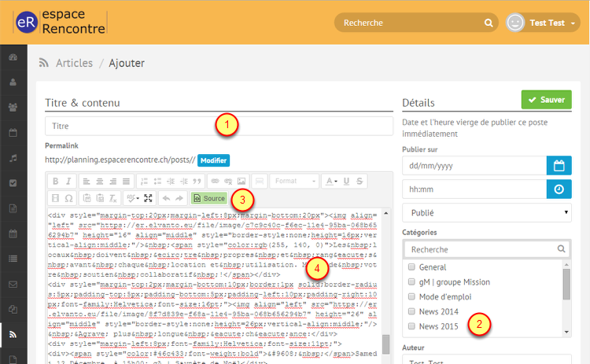Click the music note sidebar icon
590x364 pixels.
pyautogui.click(x=13, y=158)
